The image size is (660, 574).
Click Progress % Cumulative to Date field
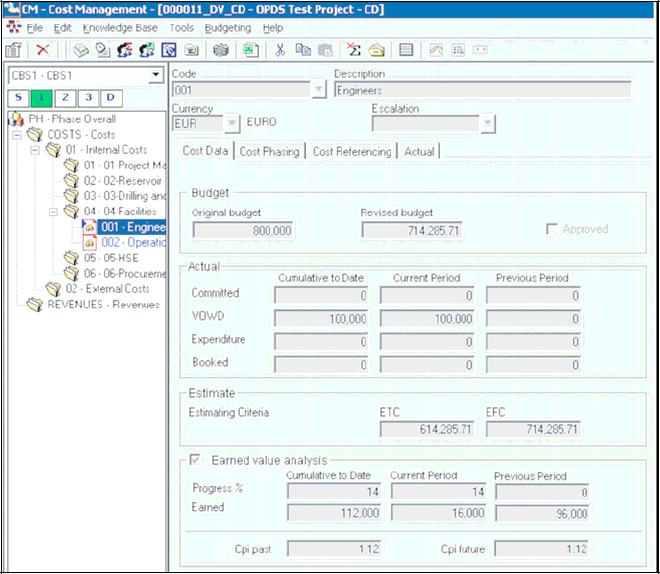click(x=334, y=492)
